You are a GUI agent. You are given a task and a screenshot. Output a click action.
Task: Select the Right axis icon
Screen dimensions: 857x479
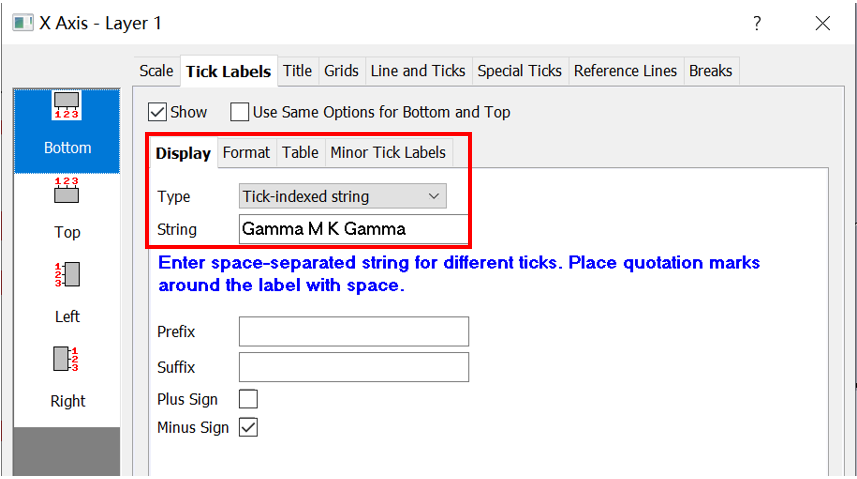tap(67, 359)
